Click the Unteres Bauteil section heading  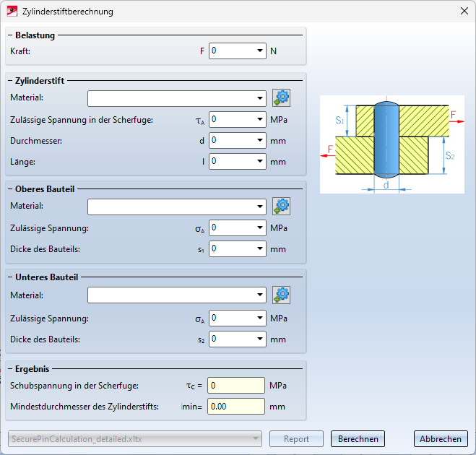click(46, 277)
